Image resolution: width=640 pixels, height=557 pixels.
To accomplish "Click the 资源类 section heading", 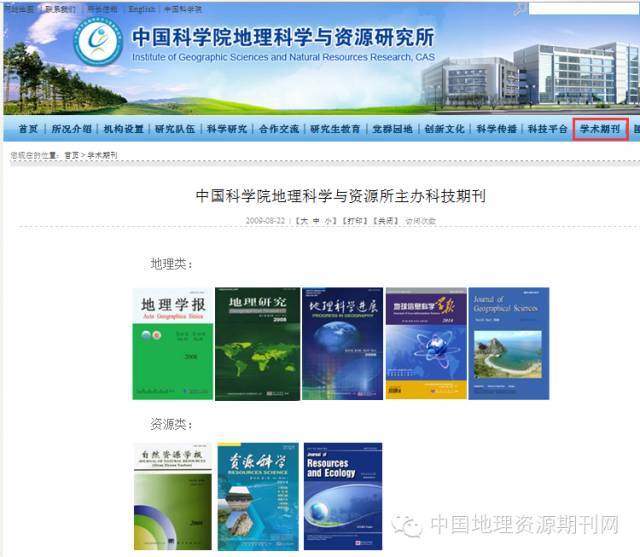I will pyautogui.click(x=171, y=424).
